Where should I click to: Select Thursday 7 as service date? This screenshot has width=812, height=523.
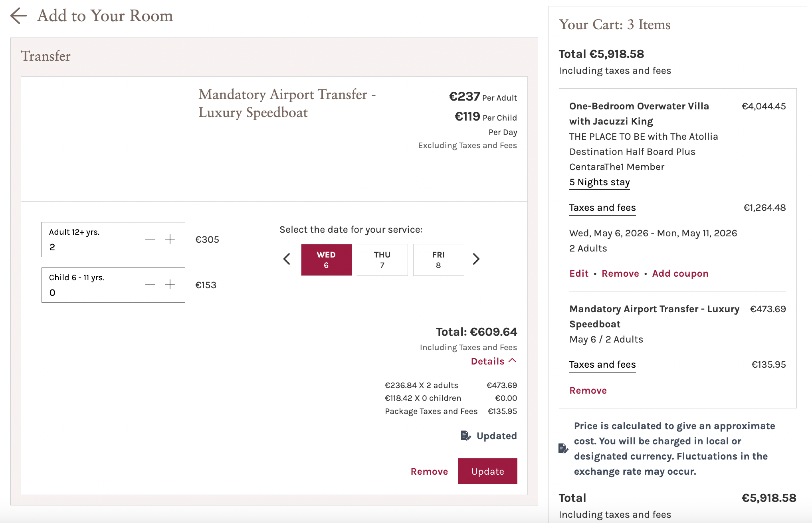point(382,260)
